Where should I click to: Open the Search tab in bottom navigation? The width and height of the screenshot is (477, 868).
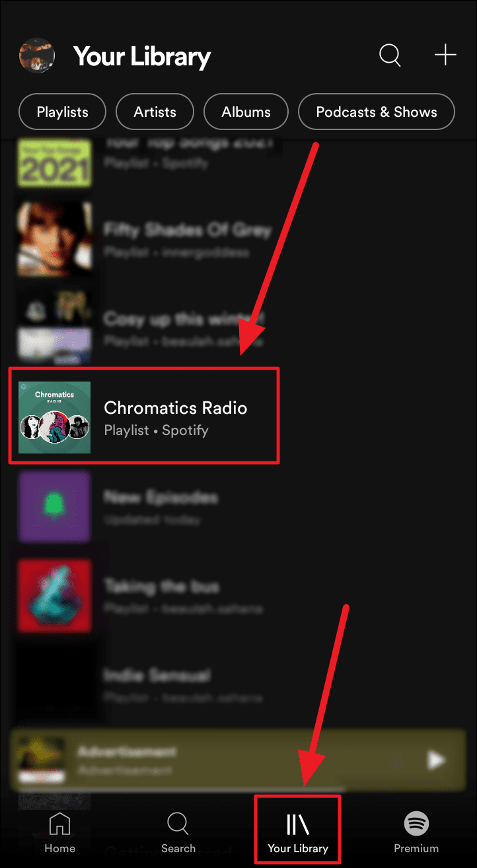click(178, 824)
